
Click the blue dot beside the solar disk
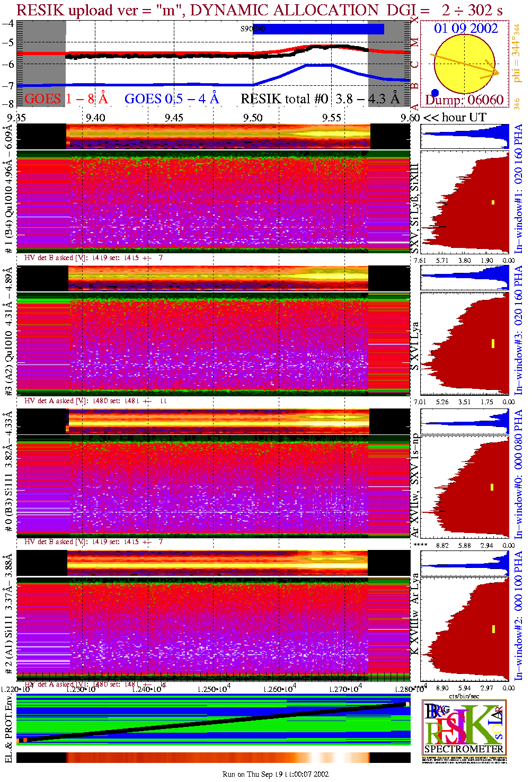435,93
